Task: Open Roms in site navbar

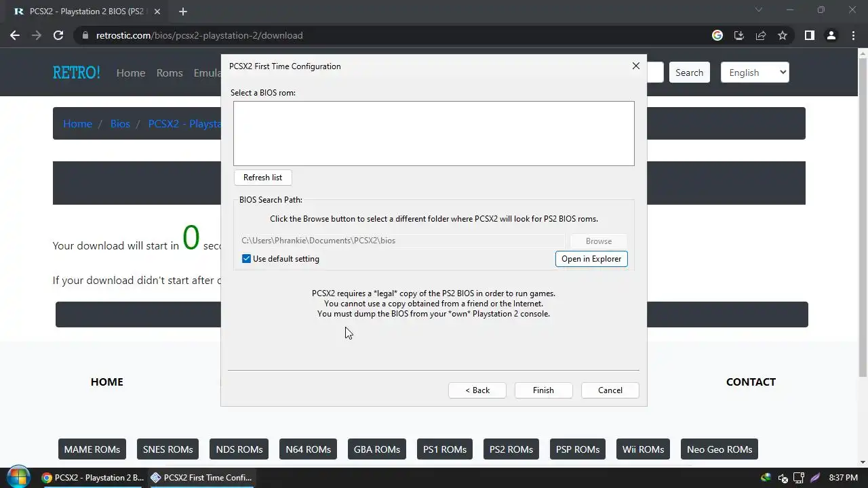Action: (x=170, y=73)
